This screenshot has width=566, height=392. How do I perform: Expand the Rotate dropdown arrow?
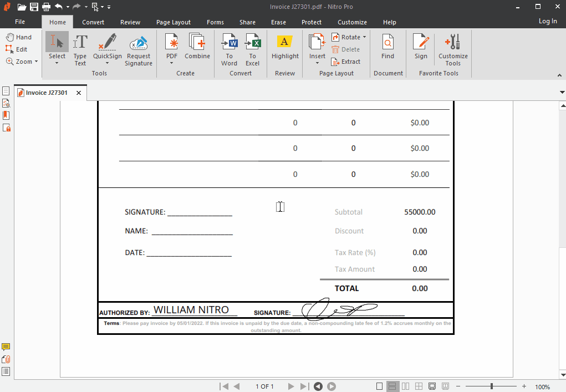click(x=365, y=37)
